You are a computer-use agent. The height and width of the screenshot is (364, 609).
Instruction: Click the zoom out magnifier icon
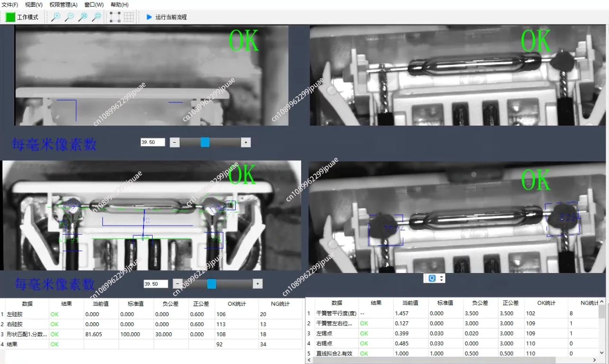pyautogui.click(x=69, y=17)
